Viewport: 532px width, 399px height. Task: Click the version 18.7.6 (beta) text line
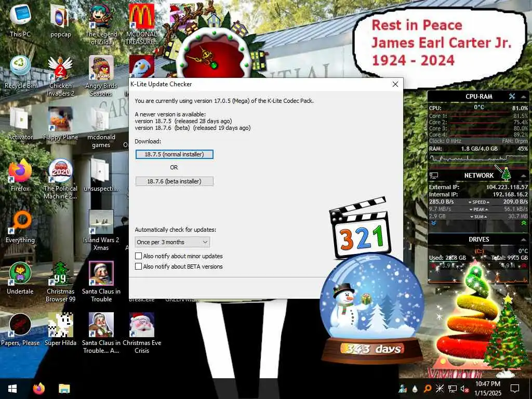(193, 128)
